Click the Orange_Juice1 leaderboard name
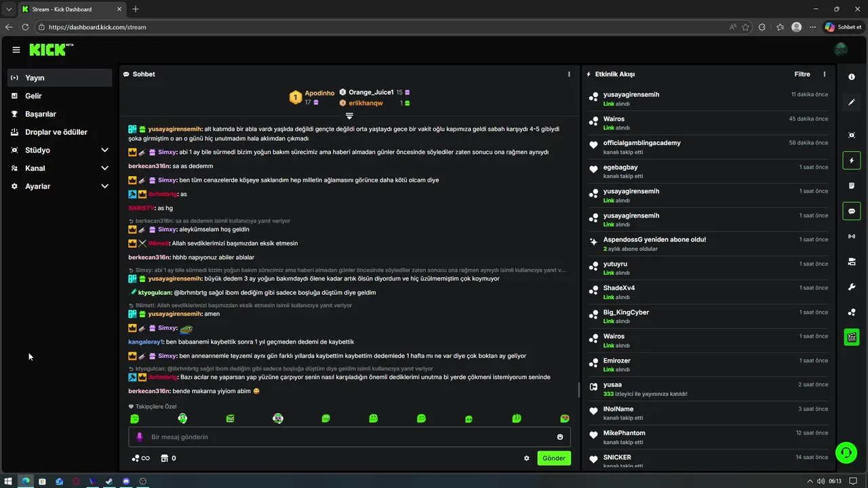868x488 pixels. 371,92
